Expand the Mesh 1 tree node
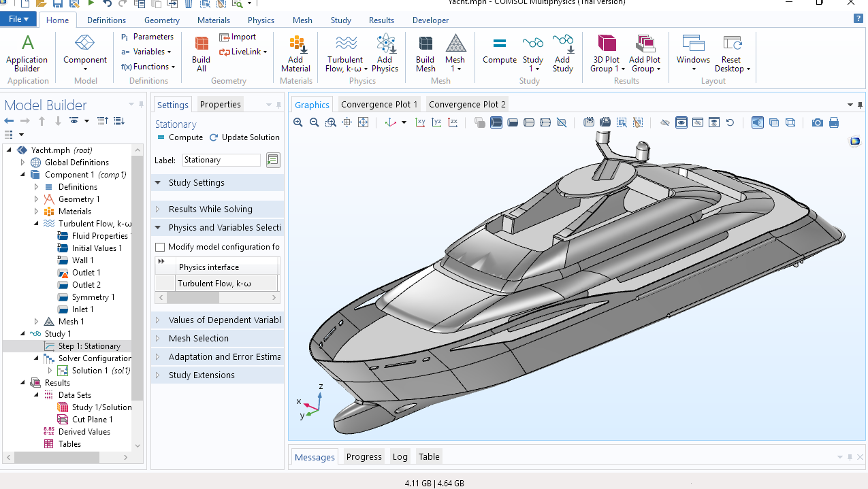The image size is (868, 489). pos(36,322)
